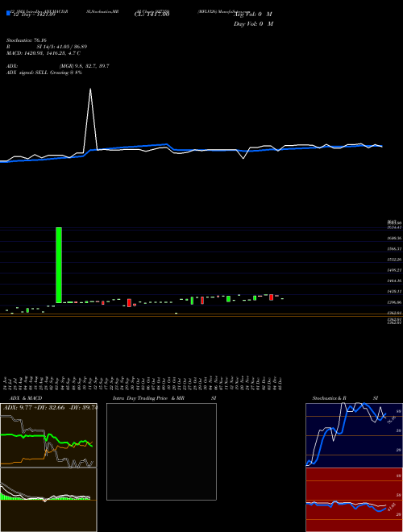
Task: Click the 'CL: 1417.00' closing price label
Action: (152, 15)
